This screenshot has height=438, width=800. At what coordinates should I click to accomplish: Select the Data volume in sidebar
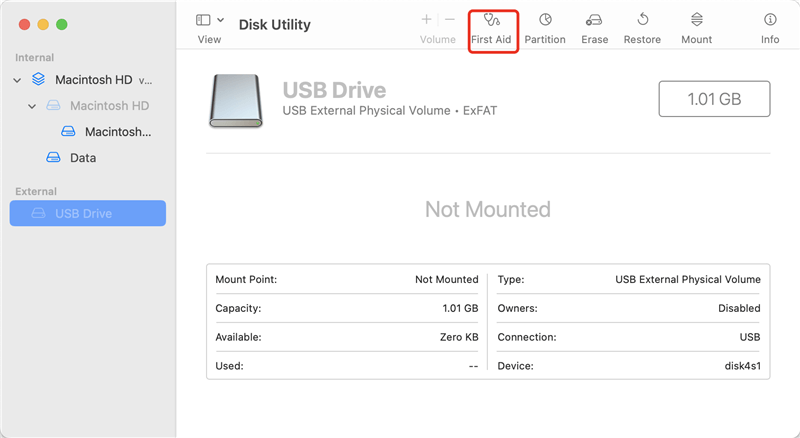pos(82,158)
